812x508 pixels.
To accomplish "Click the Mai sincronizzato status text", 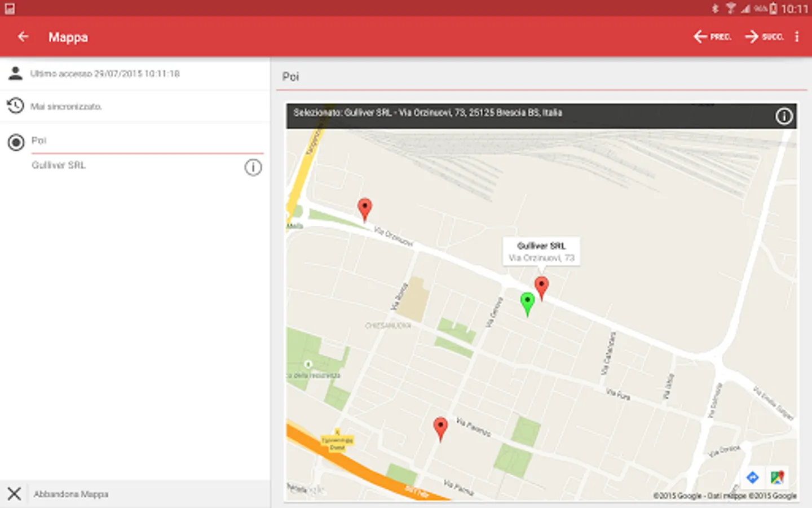I will 66,106.
